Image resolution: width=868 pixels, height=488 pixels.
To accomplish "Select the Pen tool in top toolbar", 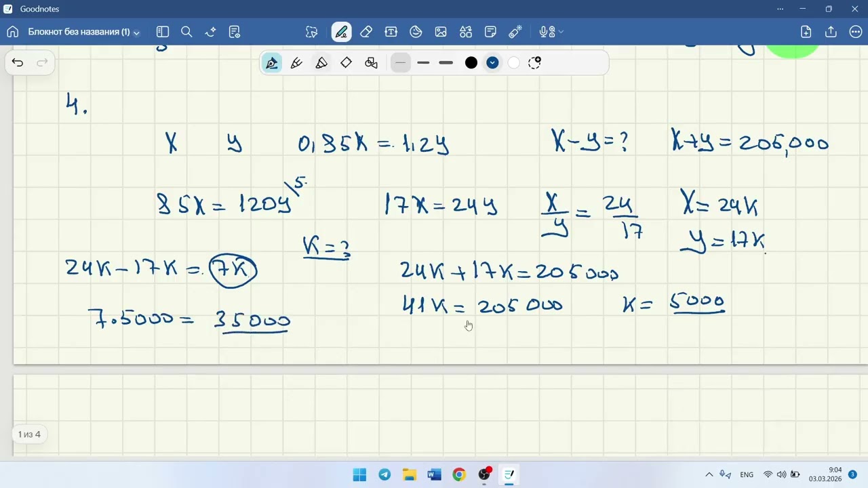I will (341, 32).
